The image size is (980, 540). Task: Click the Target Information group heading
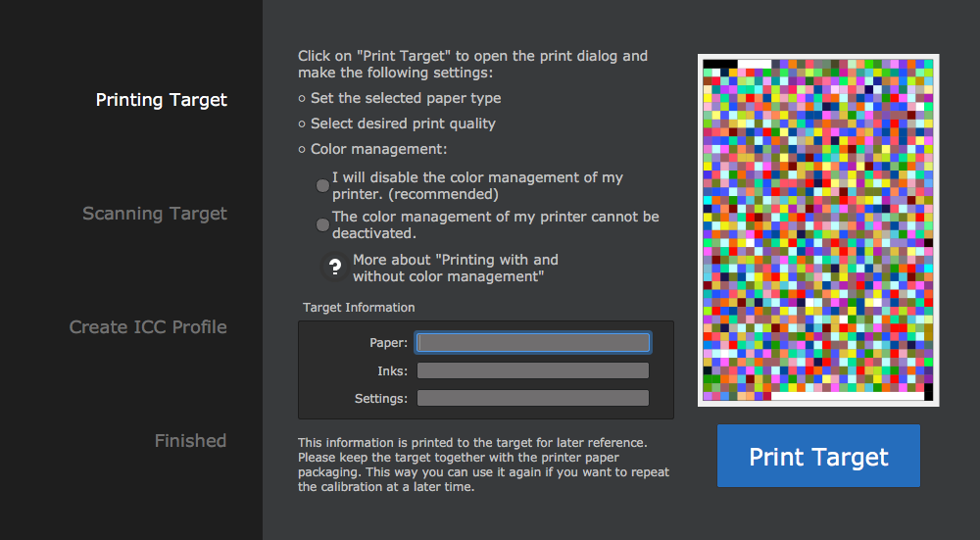[359, 308]
